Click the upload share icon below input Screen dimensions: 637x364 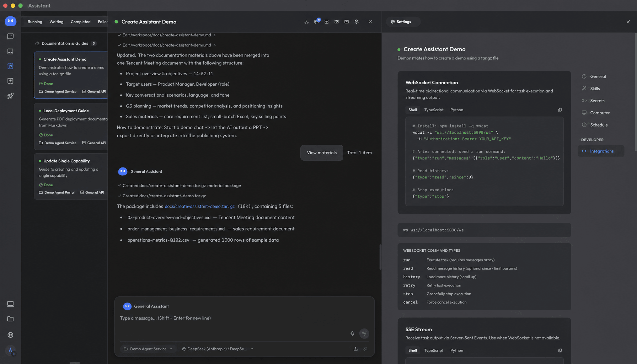coord(355,349)
